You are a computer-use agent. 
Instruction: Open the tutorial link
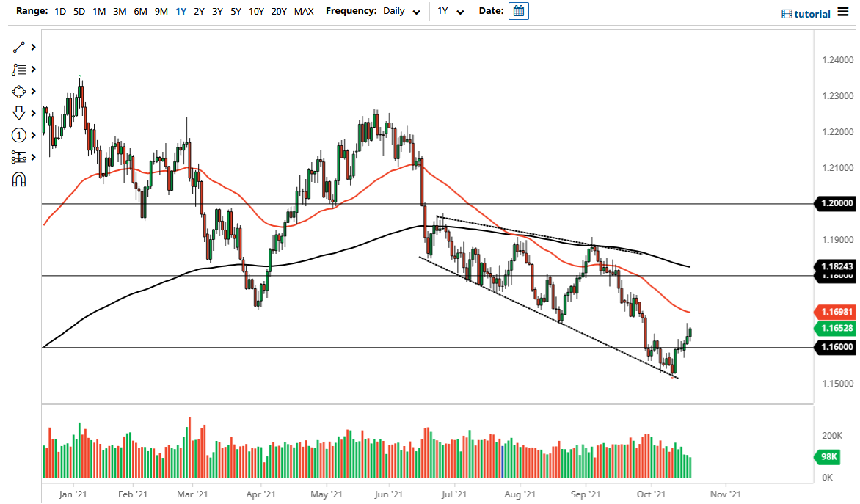coord(805,13)
